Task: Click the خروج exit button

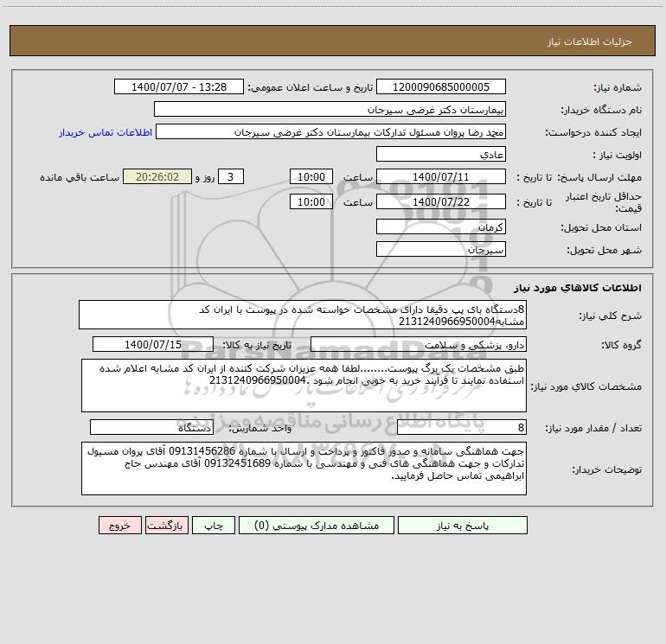Action: 119,526
